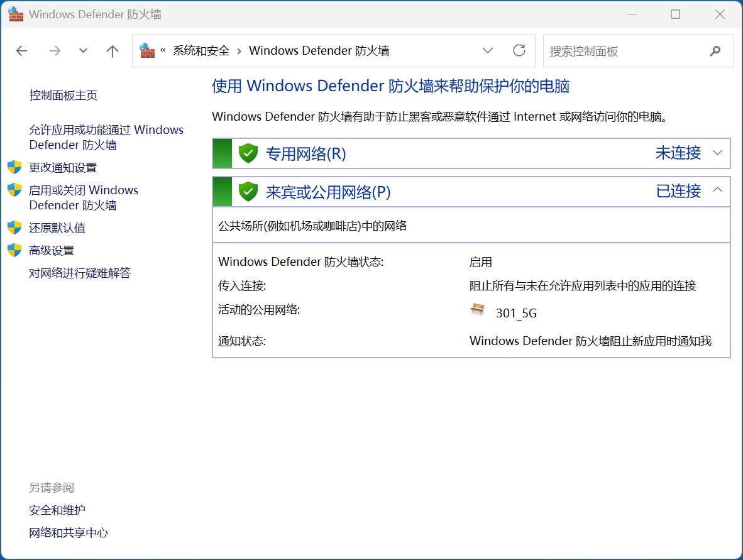Open the address bar history dropdown
This screenshot has height=560, width=743.
click(488, 51)
